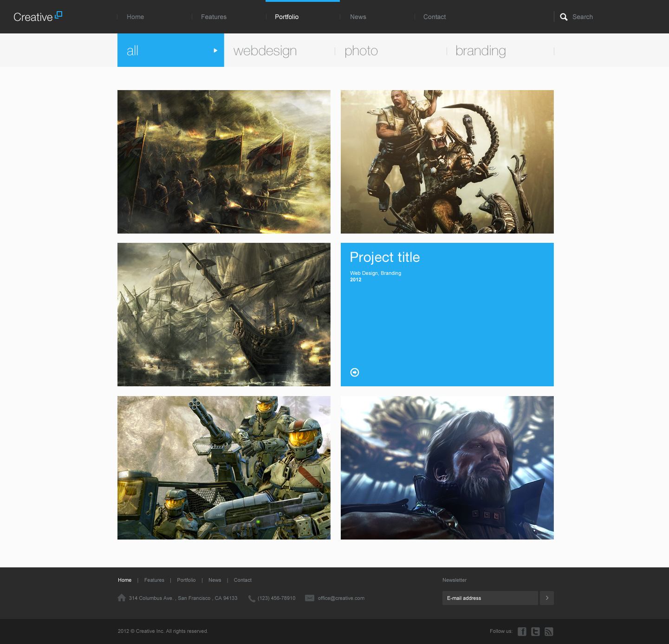Open the sailing ships battle thumbnail
This screenshot has height=644, width=669.
coord(224,314)
